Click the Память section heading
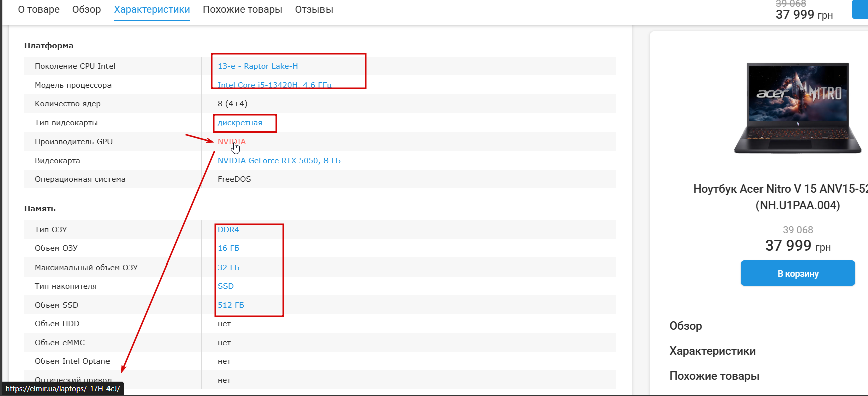 (40, 209)
